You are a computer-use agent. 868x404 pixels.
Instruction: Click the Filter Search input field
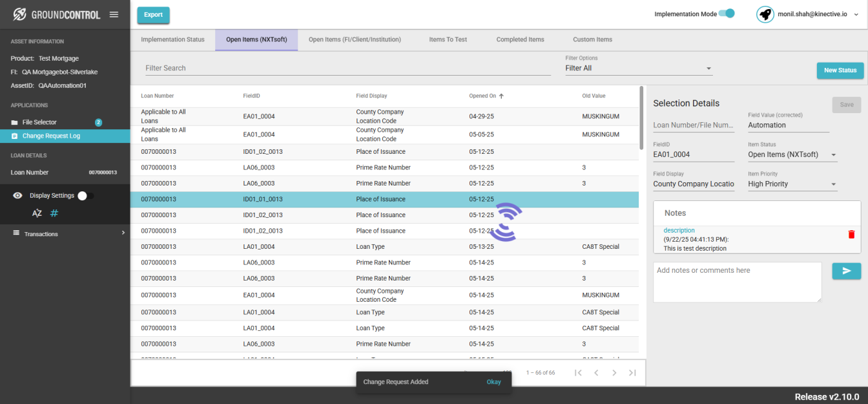pyautogui.click(x=348, y=68)
